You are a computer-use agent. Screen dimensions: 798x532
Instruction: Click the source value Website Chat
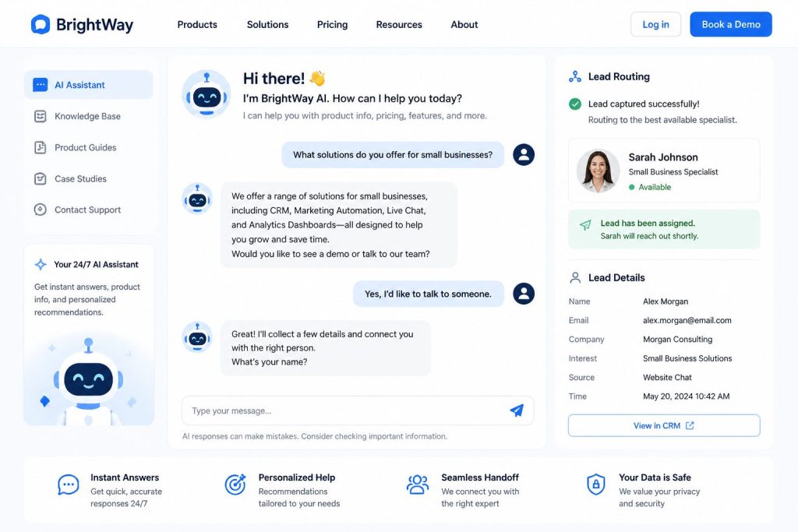(x=667, y=377)
